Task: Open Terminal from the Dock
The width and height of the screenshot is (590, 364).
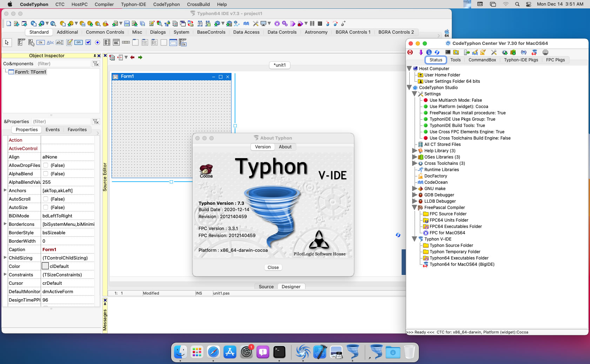Action: (x=279, y=352)
